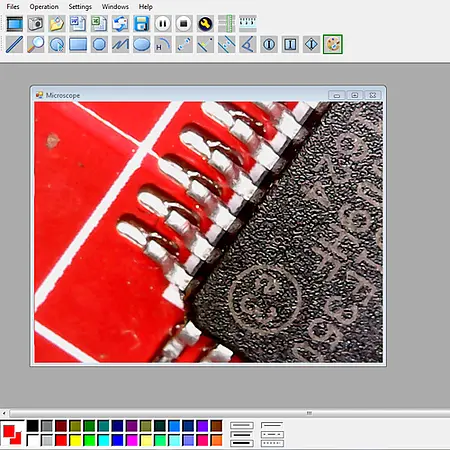The image size is (450, 450).
Task: Select the magnifier zoom tool
Action: (x=36, y=44)
